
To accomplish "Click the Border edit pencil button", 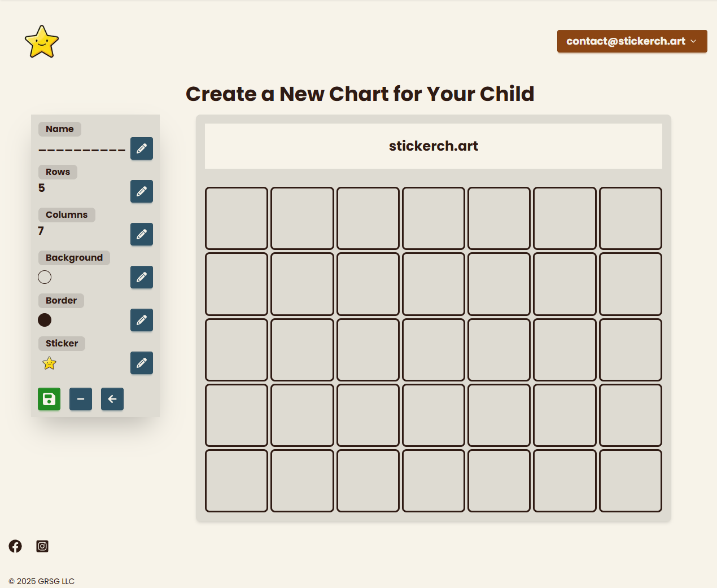I will 142,320.
